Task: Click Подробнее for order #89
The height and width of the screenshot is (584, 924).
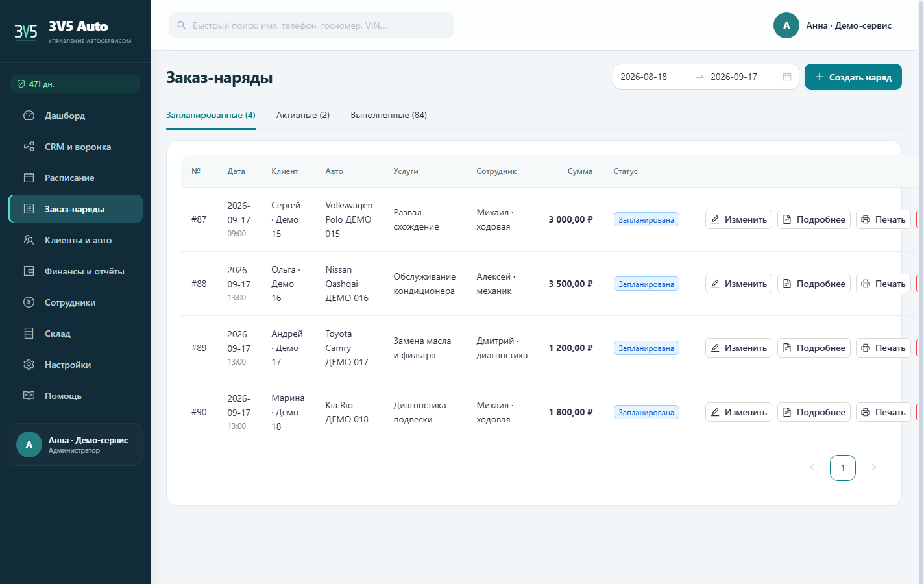Action: coord(814,348)
